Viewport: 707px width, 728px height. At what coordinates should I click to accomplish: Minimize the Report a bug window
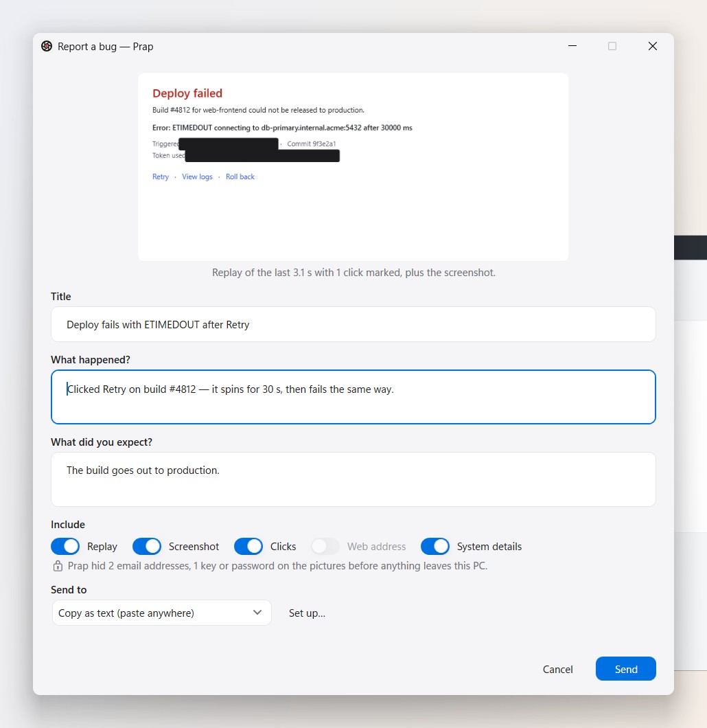click(x=572, y=46)
